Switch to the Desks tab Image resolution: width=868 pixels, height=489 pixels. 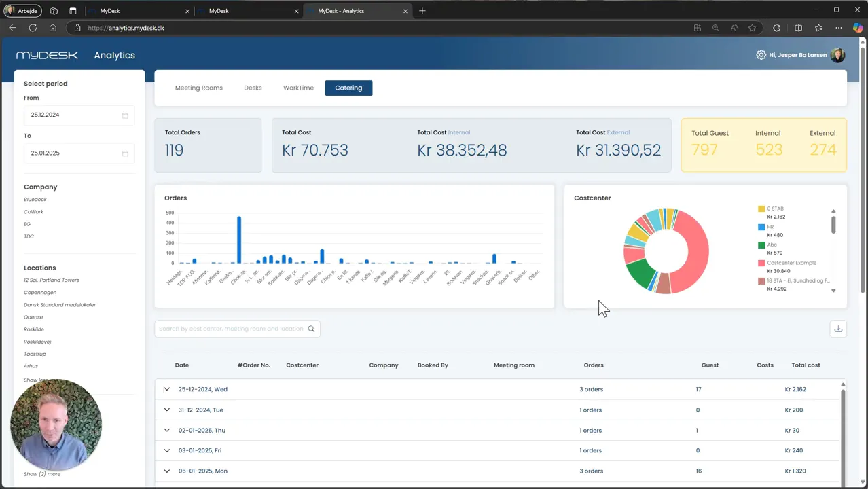tap(253, 88)
